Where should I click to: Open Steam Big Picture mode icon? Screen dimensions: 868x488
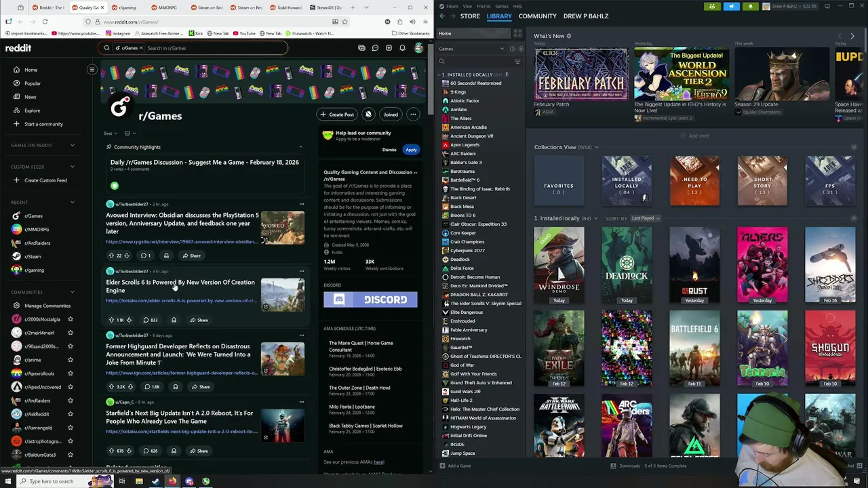pyautogui.click(x=827, y=6)
